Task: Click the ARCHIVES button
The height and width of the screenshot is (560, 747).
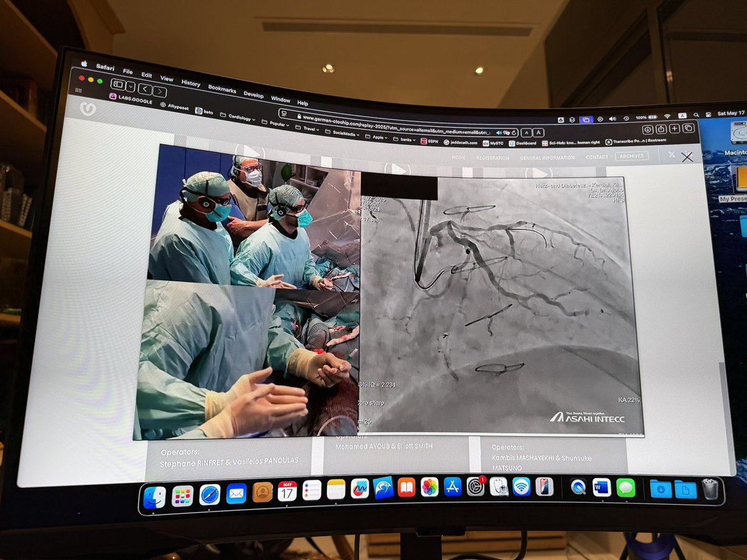Action: (x=631, y=156)
